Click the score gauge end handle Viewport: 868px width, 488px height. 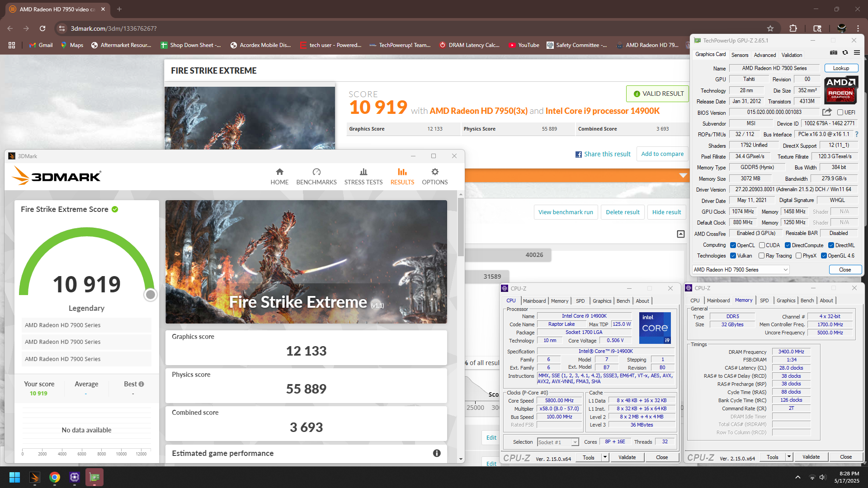pos(151,295)
